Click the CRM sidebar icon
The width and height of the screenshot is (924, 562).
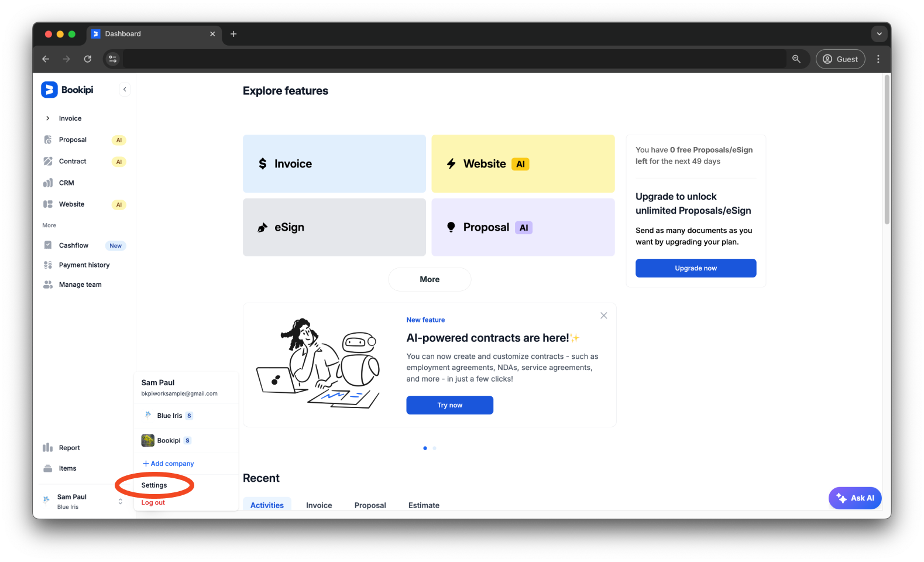48,183
